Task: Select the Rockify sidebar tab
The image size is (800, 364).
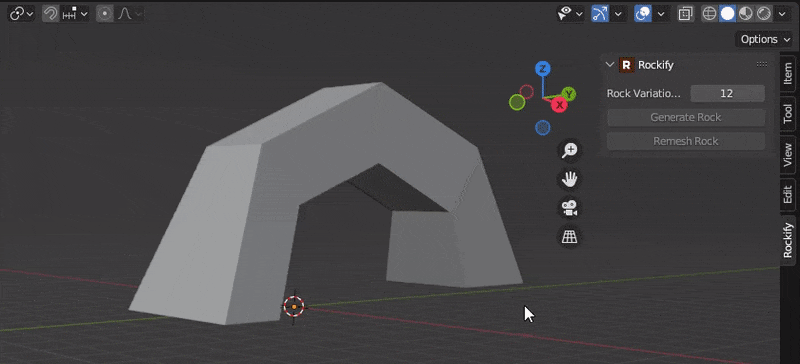Action: click(788, 240)
